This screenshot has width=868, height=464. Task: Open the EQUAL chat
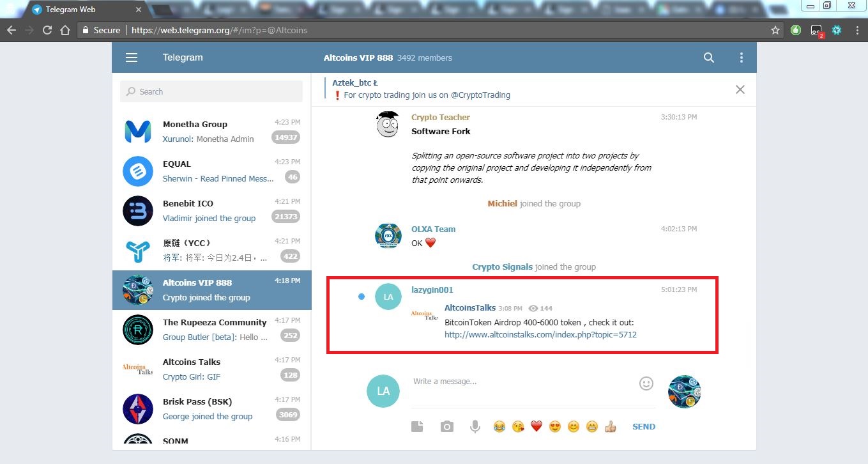pyautogui.click(x=211, y=171)
